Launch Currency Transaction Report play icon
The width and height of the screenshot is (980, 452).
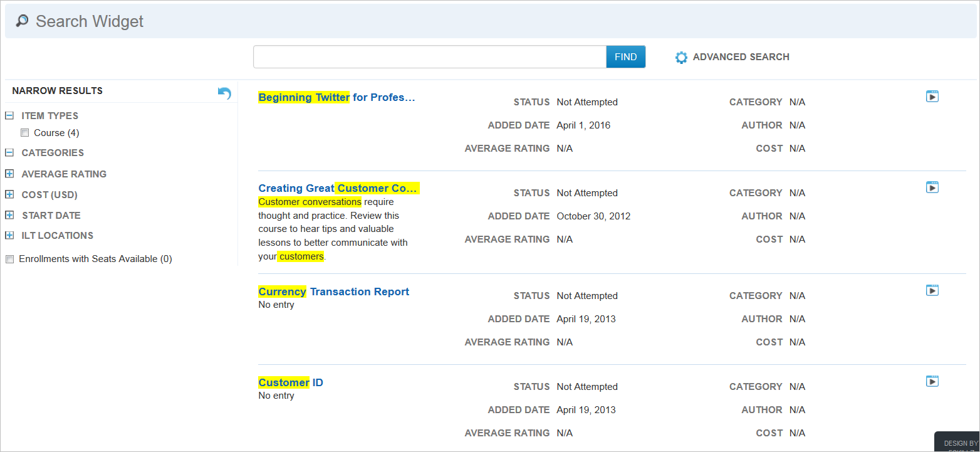coord(932,290)
